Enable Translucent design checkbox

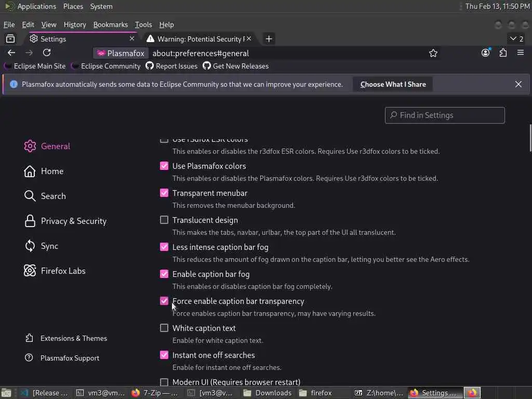click(x=164, y=220)
